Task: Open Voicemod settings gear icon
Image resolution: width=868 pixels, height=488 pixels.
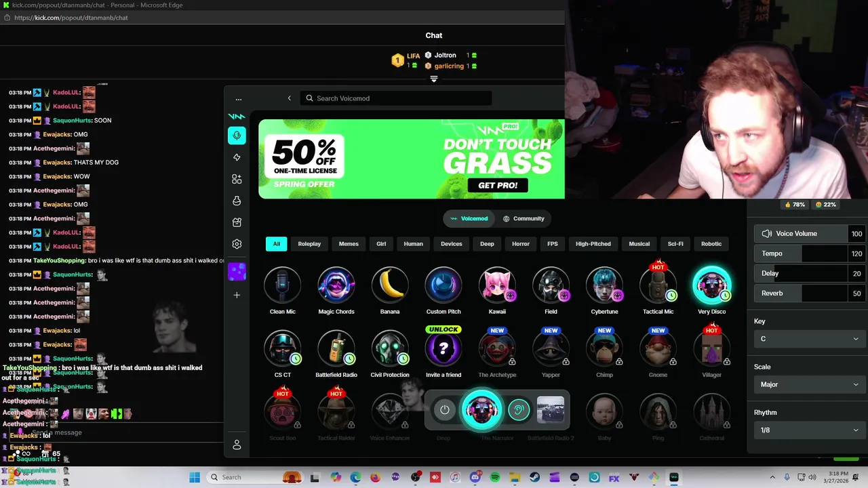Action: pos(237,244)
